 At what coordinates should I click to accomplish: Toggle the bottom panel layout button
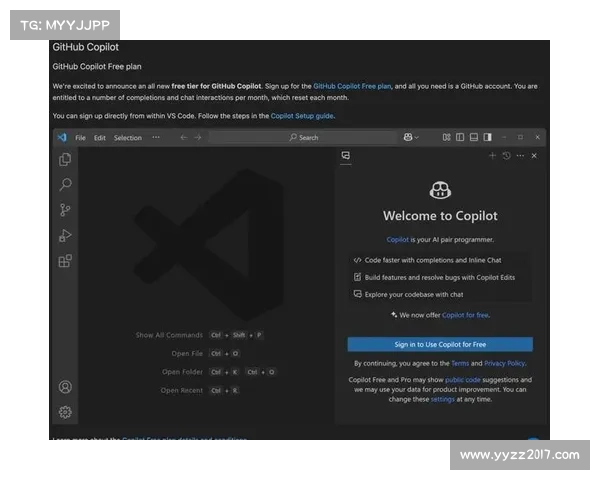(x=474, y=137)
